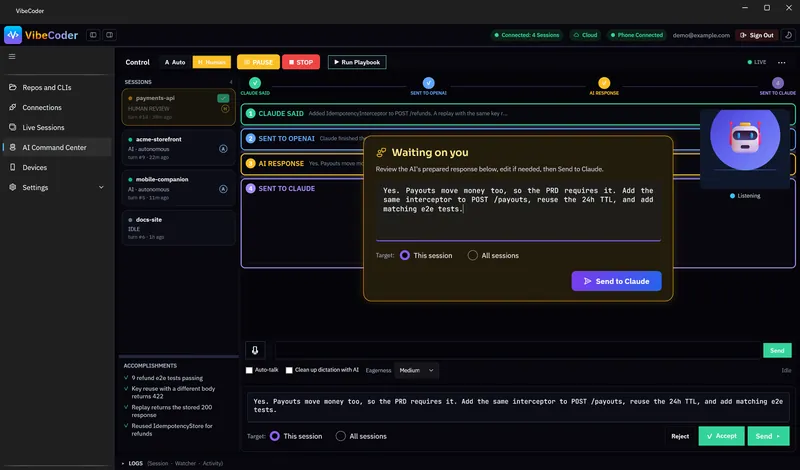Click the Waiting on you dialog icon
The height and width of the screenshot is (470, 800).
[381, 153]
